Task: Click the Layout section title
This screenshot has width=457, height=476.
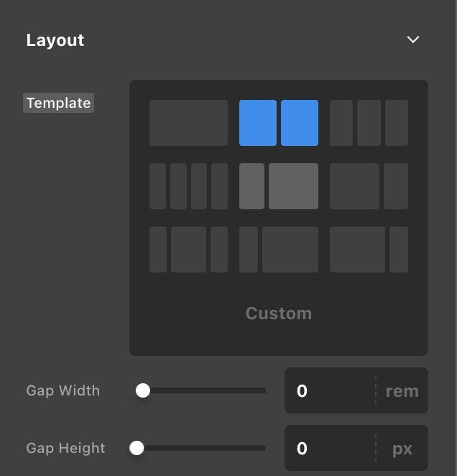Action: pos(55,40)
